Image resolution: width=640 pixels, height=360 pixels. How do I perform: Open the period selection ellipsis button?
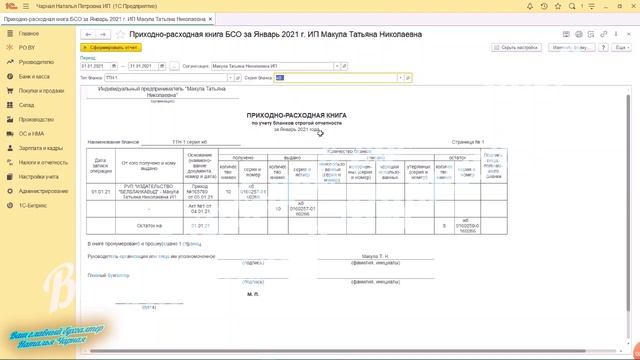click(x=174, y=66)
